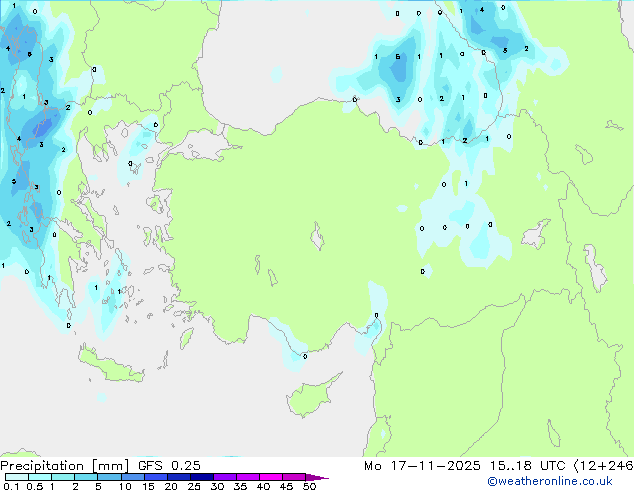Click the 35–40 mm violet legend swatch
634x490 pixels.
pyautogui.click(x=247, y=477)
